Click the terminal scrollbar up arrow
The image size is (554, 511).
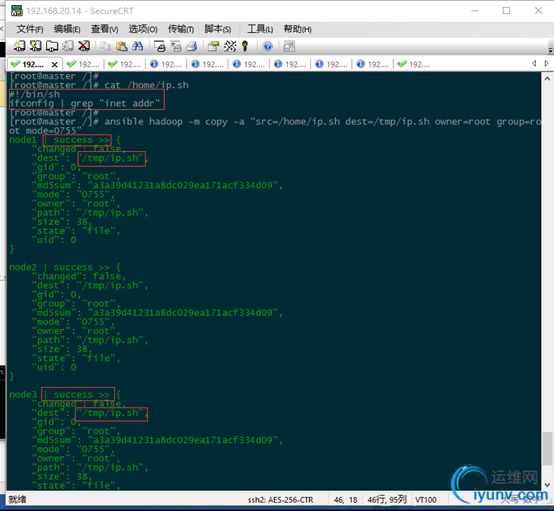pyautogui.click(x=547, y=78)
